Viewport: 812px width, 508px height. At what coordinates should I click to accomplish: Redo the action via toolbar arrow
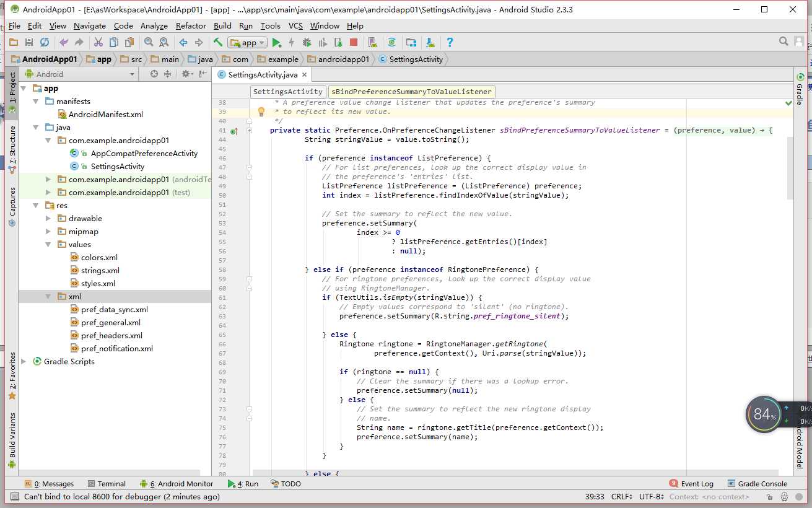pyautogui.click(x=79, y=42)
